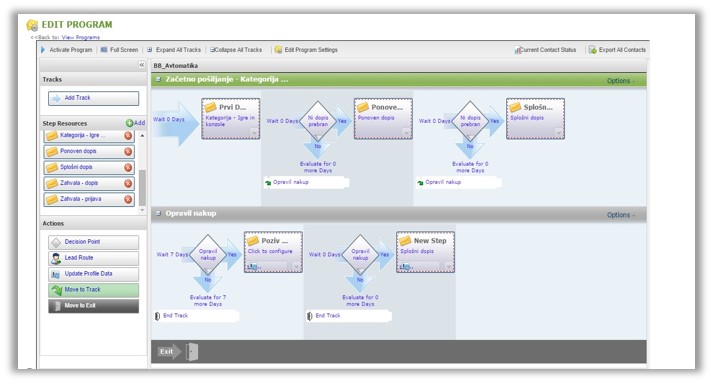Delete the Zahvala - dopis resource
This screenshot has height=383, width=713.
[x=128, y=183]
